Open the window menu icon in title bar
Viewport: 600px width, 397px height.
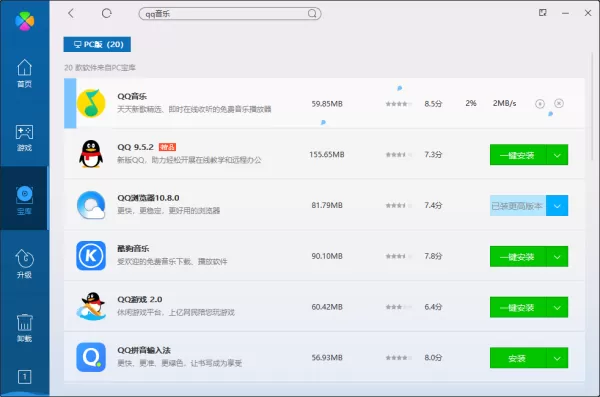click(543, 13)
